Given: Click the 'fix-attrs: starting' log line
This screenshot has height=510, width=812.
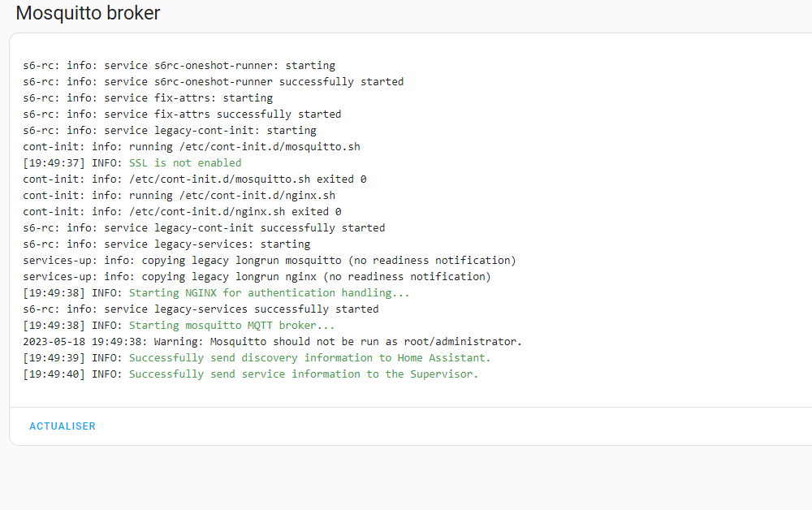Looking at the screenshot, I should (x=148, y=98).
